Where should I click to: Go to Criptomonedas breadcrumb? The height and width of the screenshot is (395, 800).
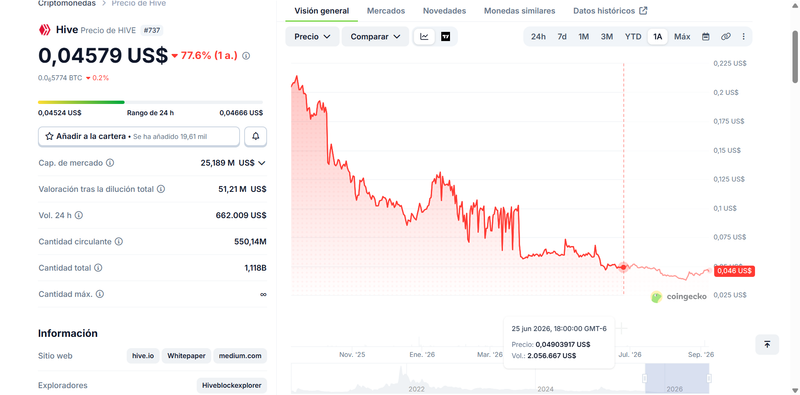[67, 3]
